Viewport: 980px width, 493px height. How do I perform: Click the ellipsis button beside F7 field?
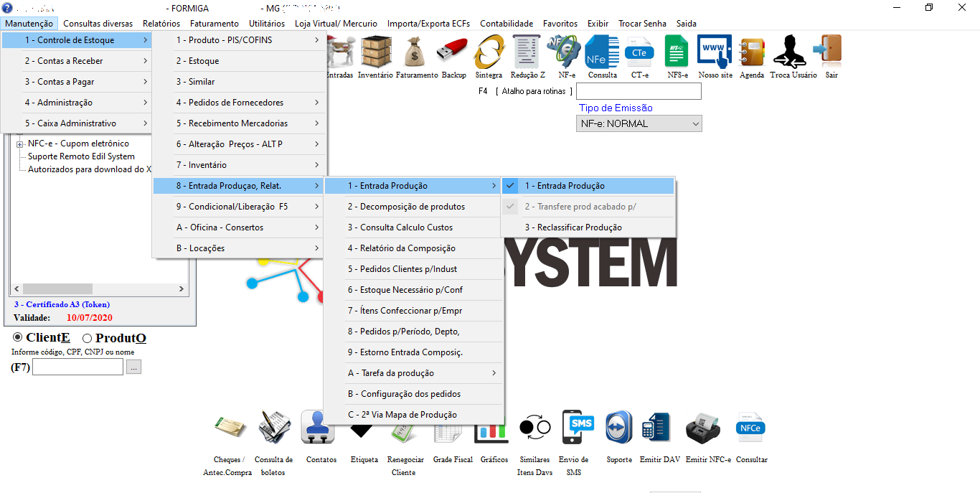click(x=134, y=367)
